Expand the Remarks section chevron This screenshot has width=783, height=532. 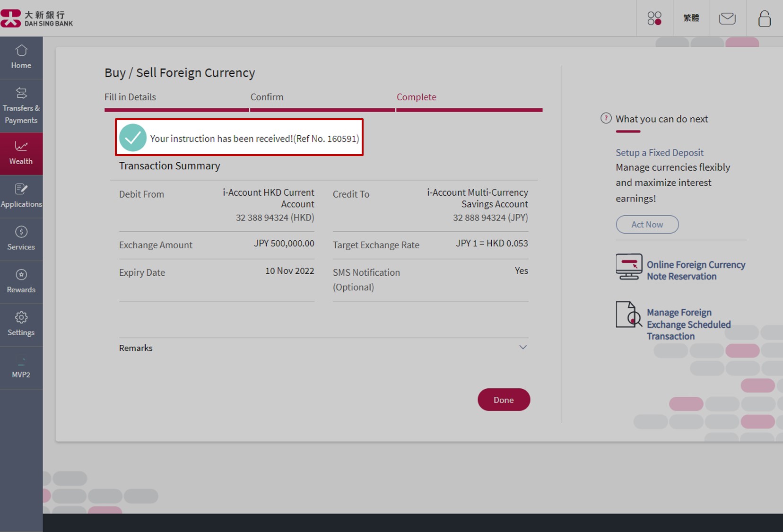(522, 348)
